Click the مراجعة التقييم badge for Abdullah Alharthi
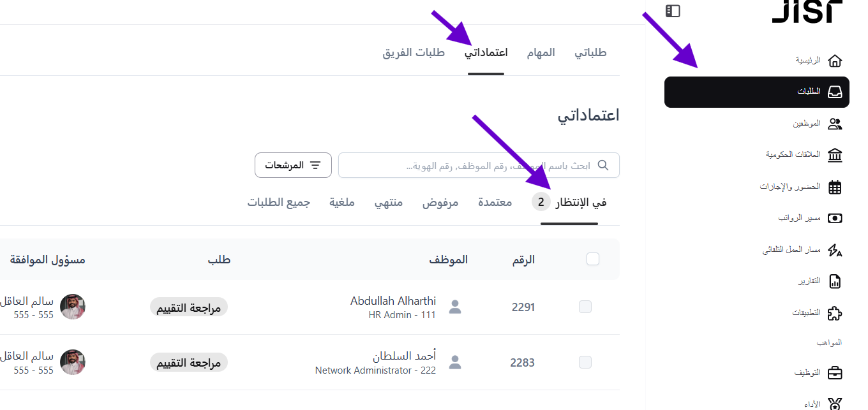Image resolution: width=868 pixels, height=410 pixels. point(189,307)
